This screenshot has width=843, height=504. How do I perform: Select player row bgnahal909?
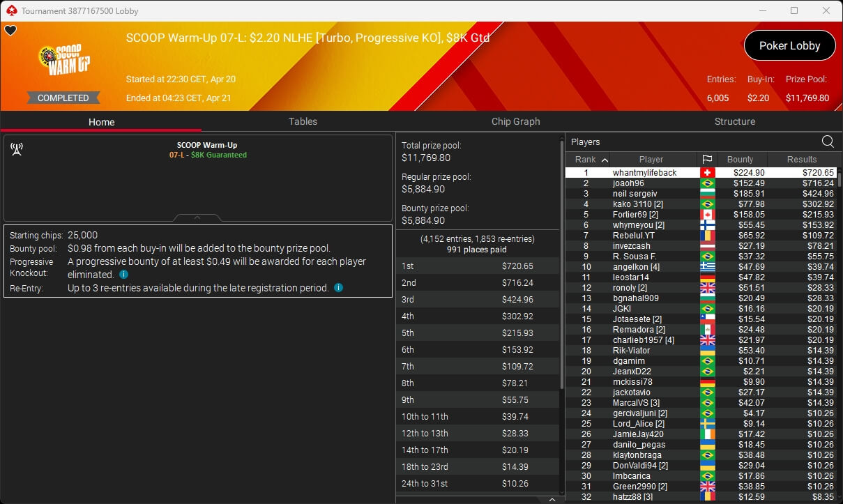pyautogui.click(x=701, y=298)
